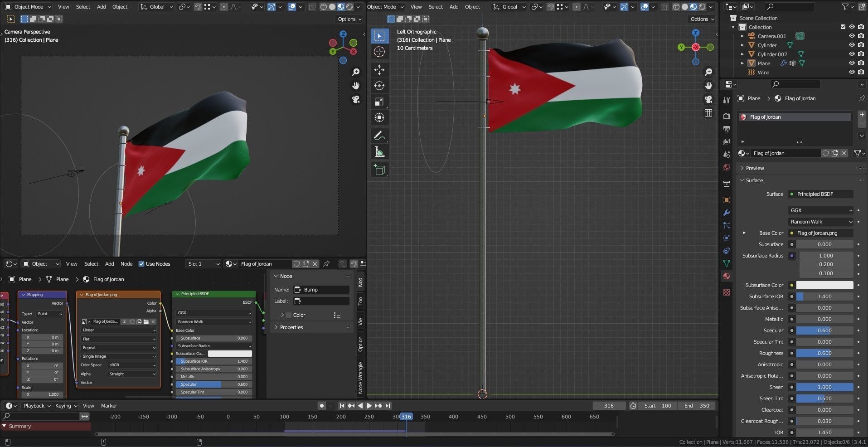Open the Output properties tab
The width and height of the screenshot is (868, 447).
[727, 129]
